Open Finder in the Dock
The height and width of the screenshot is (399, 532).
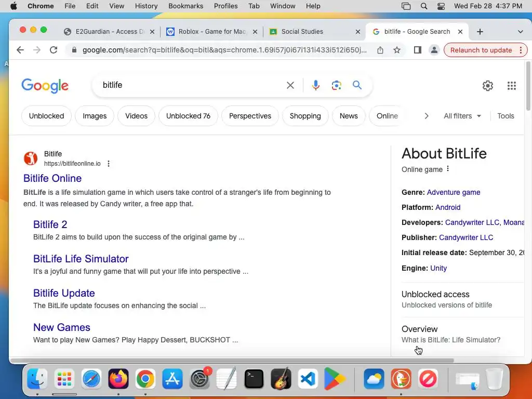(37, 379)
